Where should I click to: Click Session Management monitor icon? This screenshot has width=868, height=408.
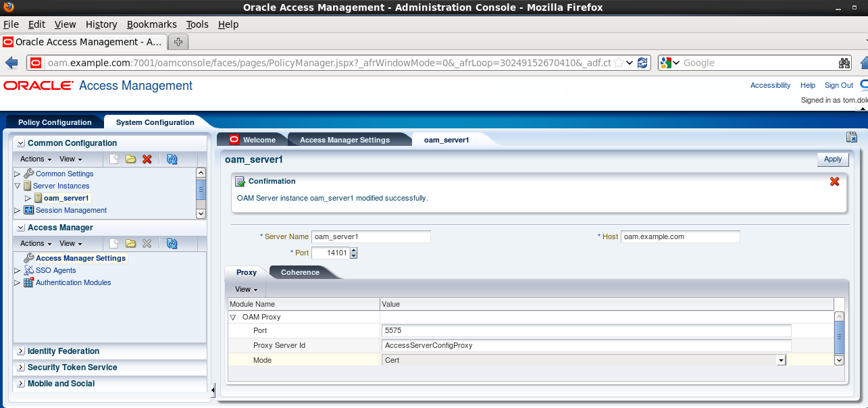(x=28, y=210)
